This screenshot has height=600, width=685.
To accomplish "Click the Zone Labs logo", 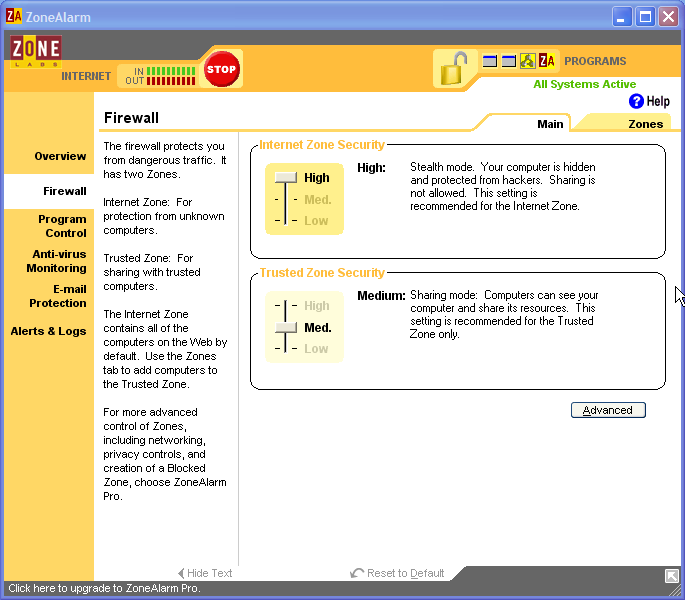I will [x=36, y=52].
